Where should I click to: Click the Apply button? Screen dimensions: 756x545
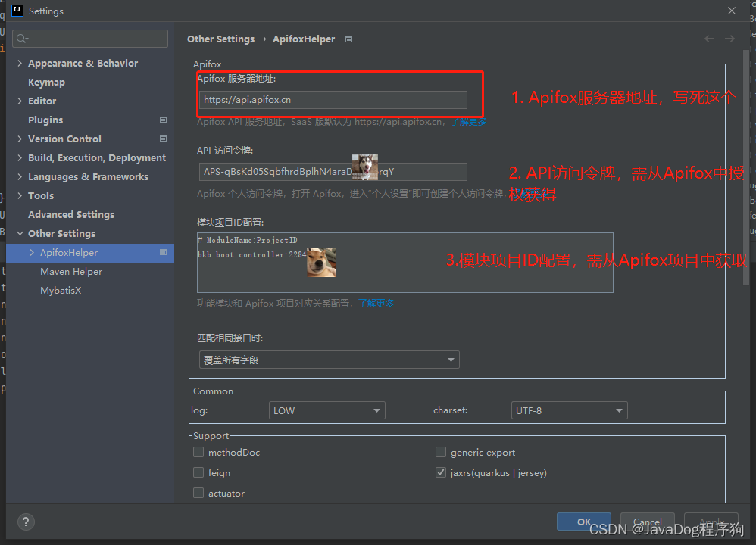coord(711,522)
